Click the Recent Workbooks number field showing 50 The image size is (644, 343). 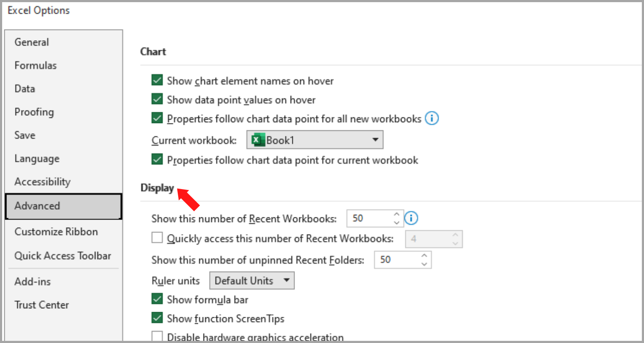point(369,218)
